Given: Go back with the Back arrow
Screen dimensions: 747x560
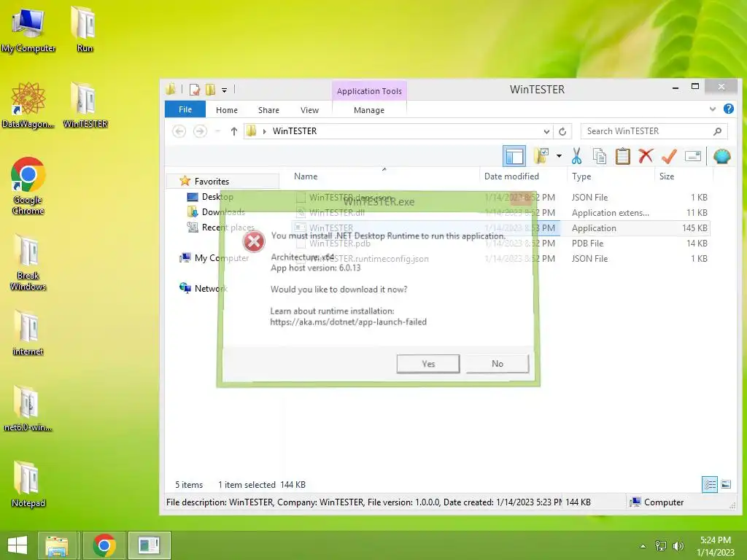Looking at the screenshot, I should (x=179, y=131).
